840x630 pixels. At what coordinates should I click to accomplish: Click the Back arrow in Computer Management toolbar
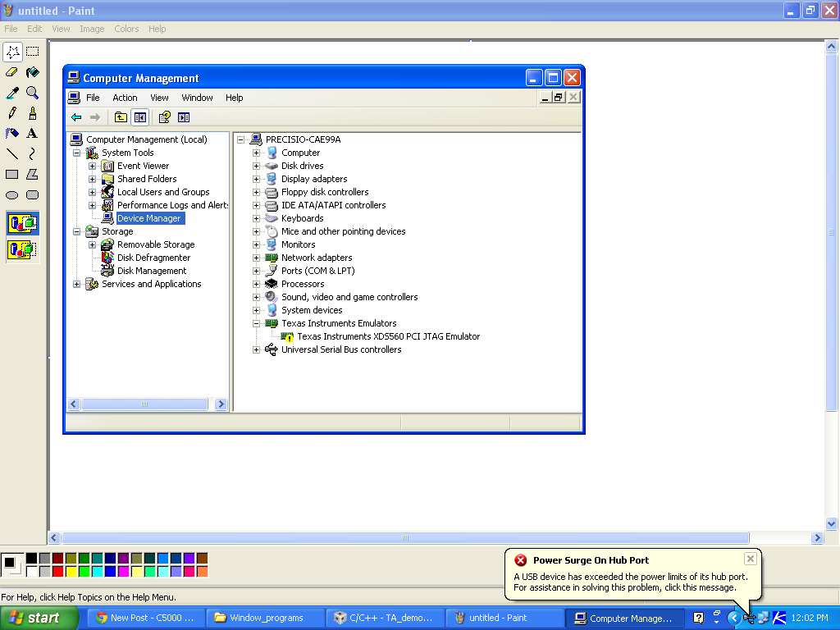pyautogui.click(x=76, y=117)
